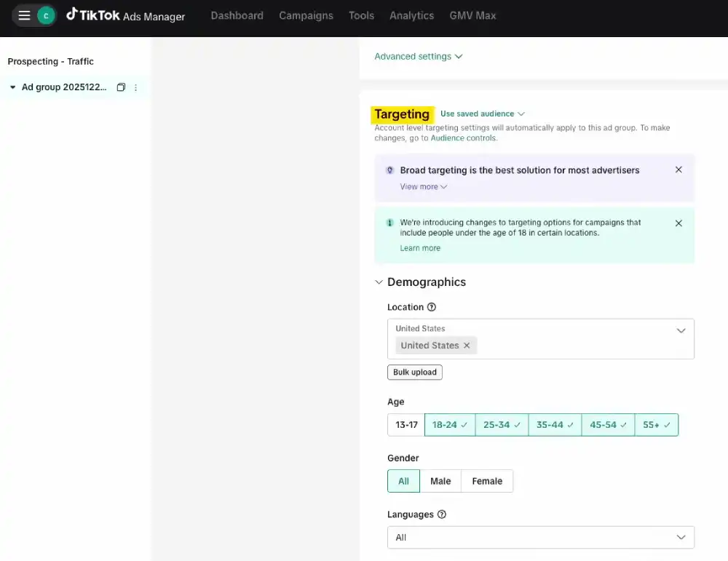Open the hamburger navigation menu
728x561 pixels.
[24, 15]
